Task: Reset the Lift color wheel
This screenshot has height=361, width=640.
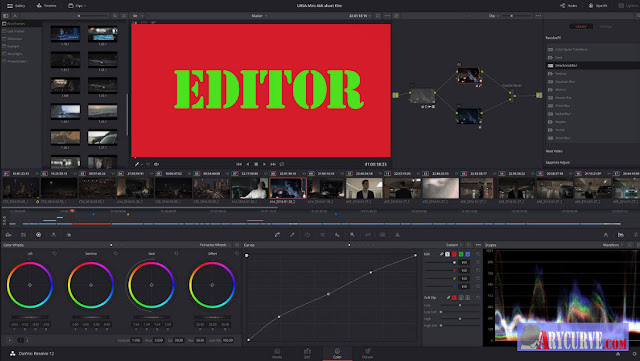Action: pos(55,254)
